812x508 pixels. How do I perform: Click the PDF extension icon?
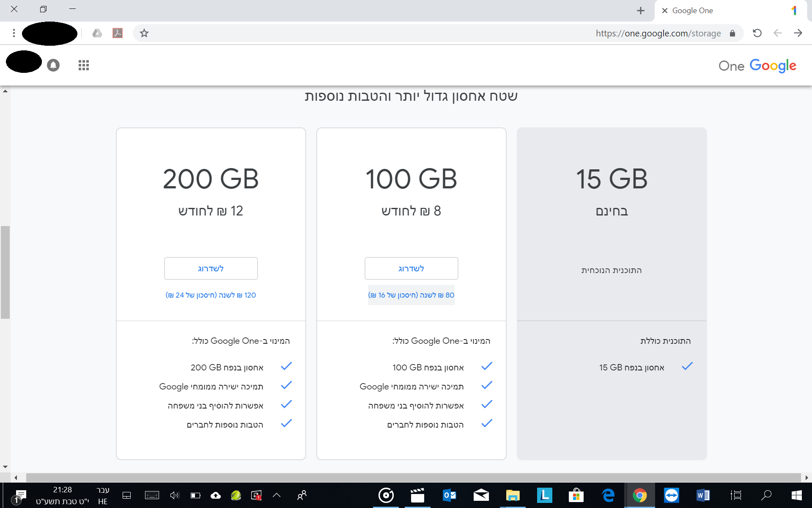coord(118,33)
